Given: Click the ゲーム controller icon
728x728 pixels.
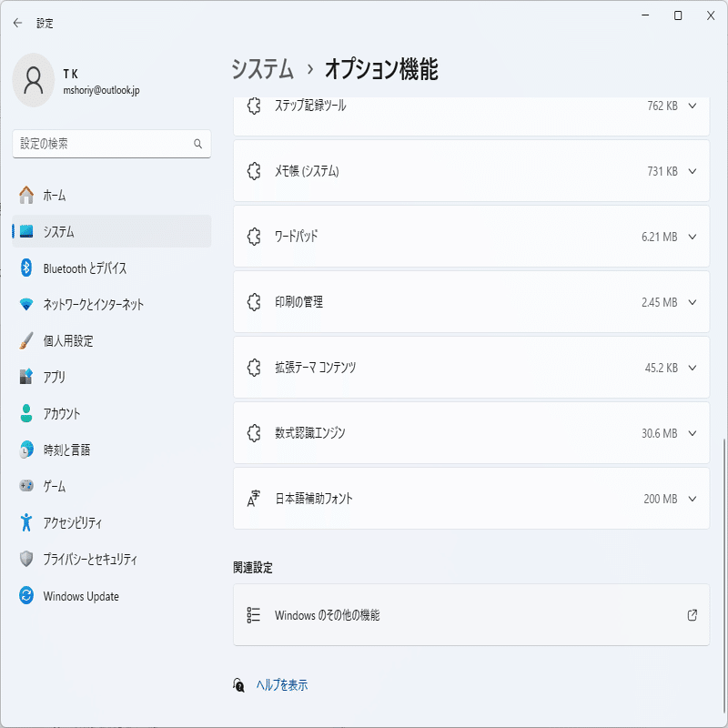Looking at the screenshot, I should (26, 486).
